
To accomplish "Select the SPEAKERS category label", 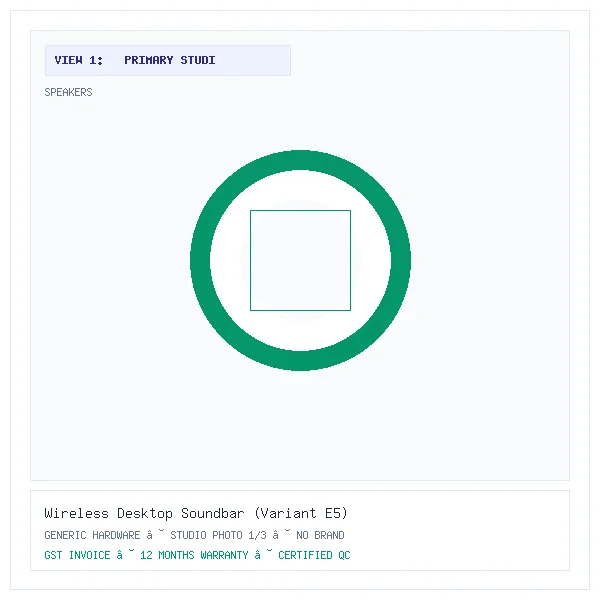I will 68,92.
